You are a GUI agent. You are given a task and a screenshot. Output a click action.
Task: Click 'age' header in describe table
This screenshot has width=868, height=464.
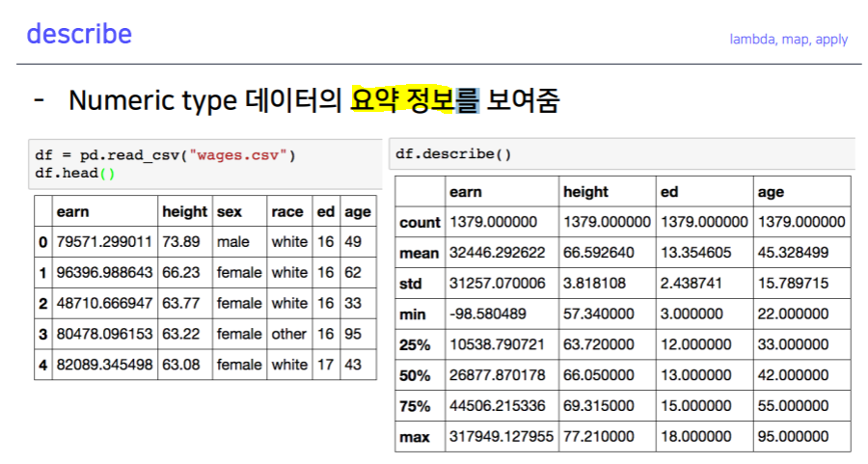coord(772,193)
